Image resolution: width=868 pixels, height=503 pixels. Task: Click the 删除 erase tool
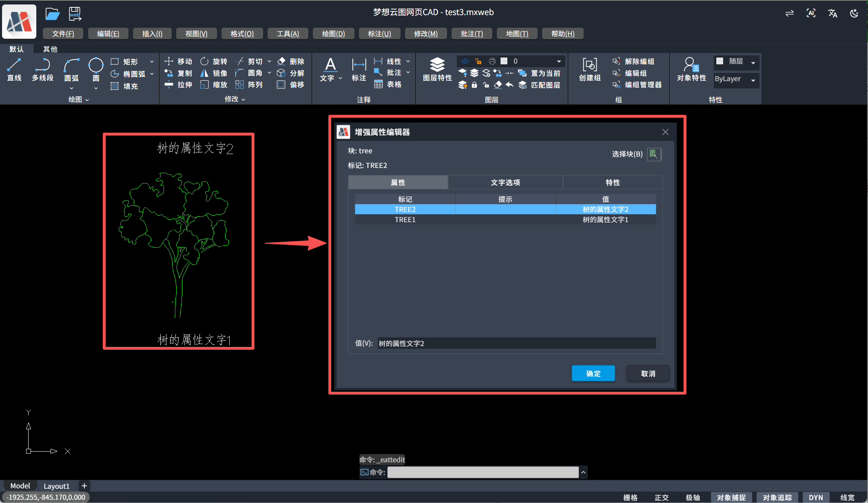291,61
